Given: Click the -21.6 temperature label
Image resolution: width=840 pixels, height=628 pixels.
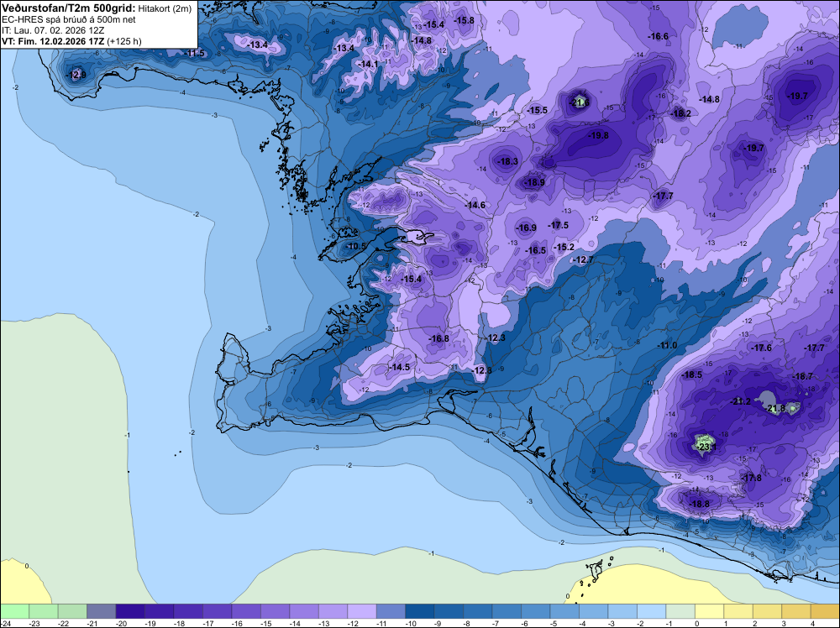Looking at the screenshot, I should [x=580, y=102].
